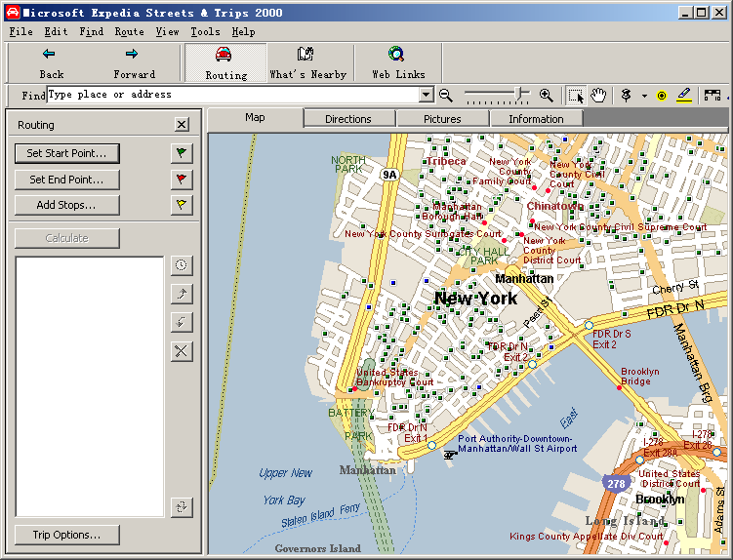Viewport: 733px width, 560px height.
Task: Activate the Pan hand tool
Action: 598,96
